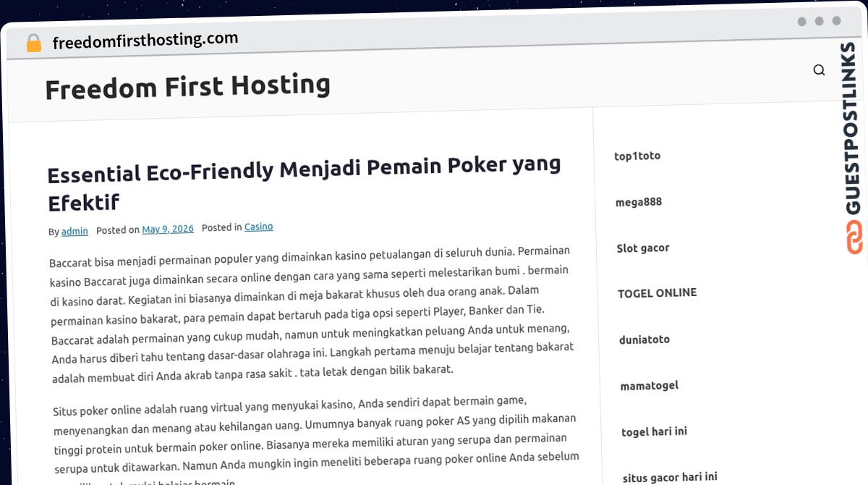Click the padlock icon in address bar
This screenshot has width=868, height=485.
pyautogui.click(x=33, y=43)
